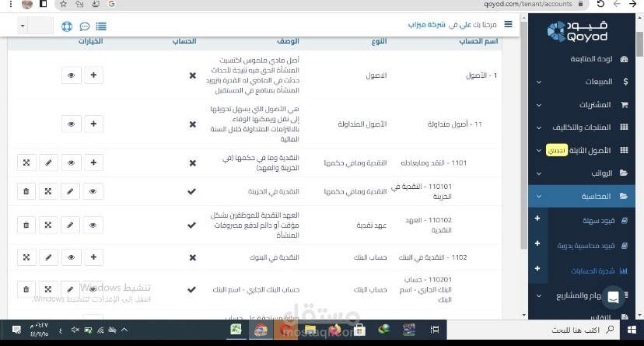Edit account 1101 النقد ومايعادله
Screen dimensions: 644x346
pos(48,163)
